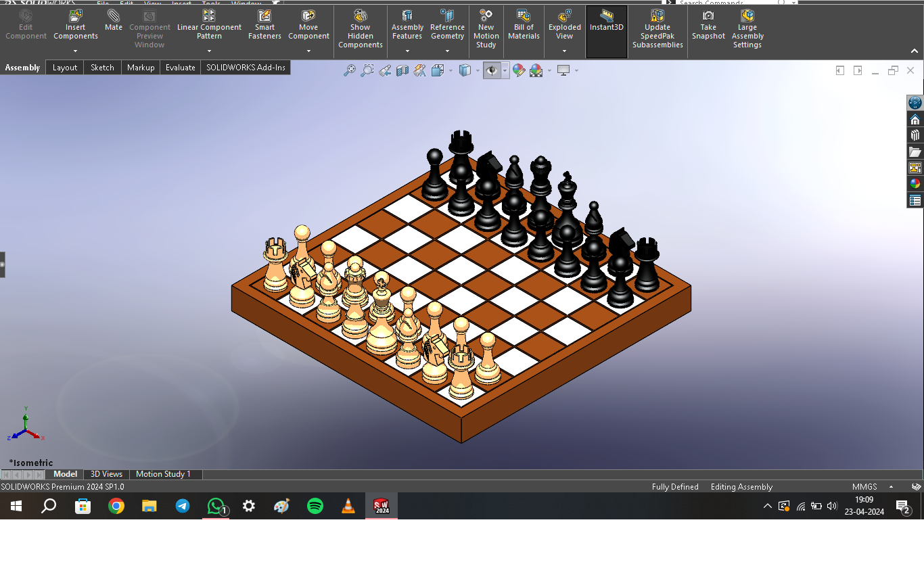Select the Zoom to Fit icon

[350, 70]
